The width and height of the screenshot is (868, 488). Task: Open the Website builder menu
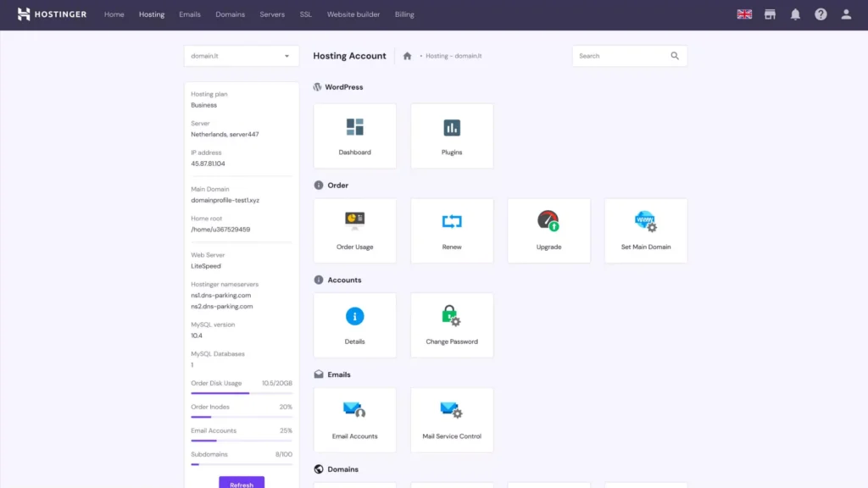click(x=353, y=14)
